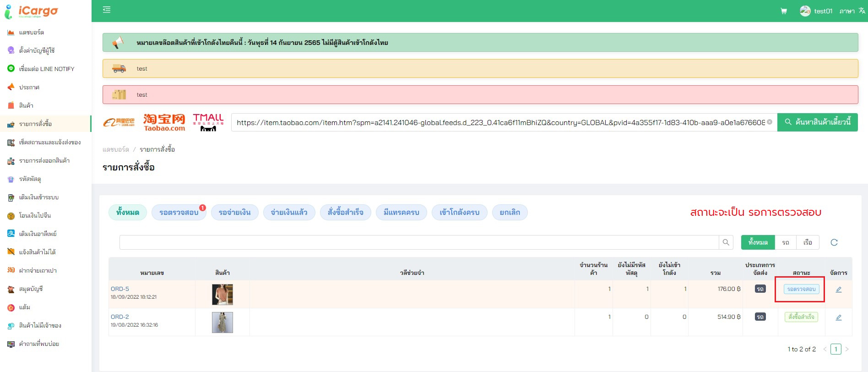The image size is (868, 372).
Task: Sort by the สถานะ column header
Action: tap(801, 273)
